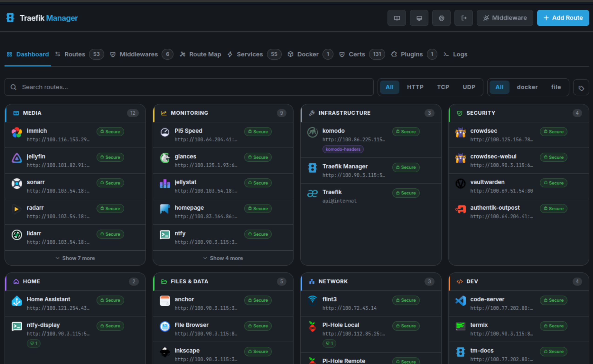The width and height of the screenshot is (593, 364).
Task: Click the tag filter icon
Action: (x=581, y=88)
